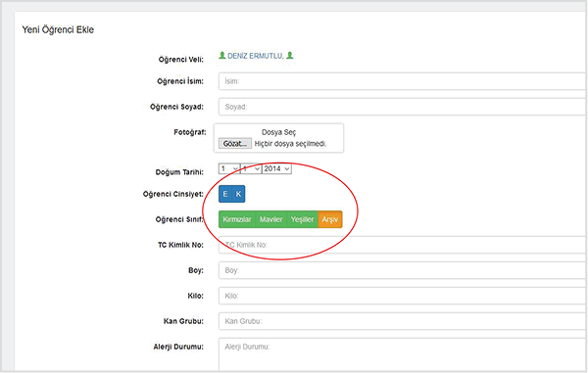Open the DENİZ ERMUTLU parent link
The image size is (588, 373).
(x=256, y=56)
